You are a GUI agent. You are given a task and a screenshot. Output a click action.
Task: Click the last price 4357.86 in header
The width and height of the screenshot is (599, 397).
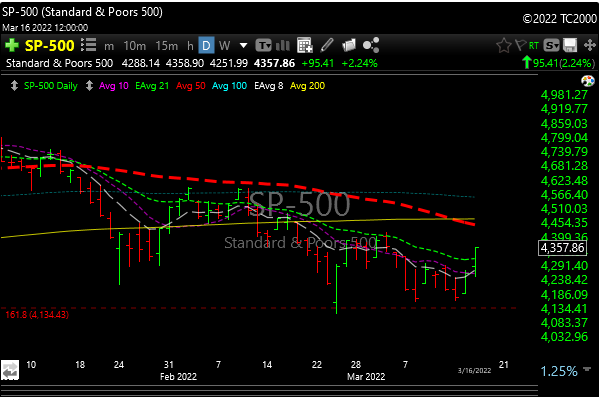click(x=274, y=63)
